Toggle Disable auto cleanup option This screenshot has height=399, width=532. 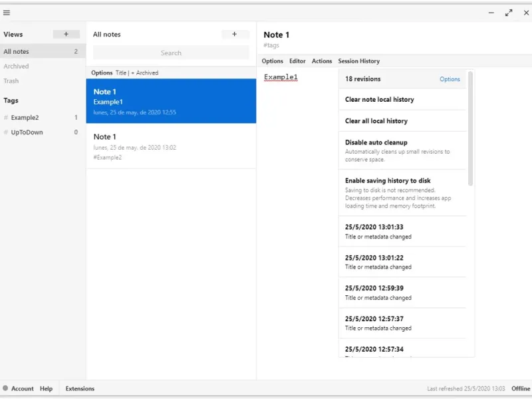(x=402, y=151)
